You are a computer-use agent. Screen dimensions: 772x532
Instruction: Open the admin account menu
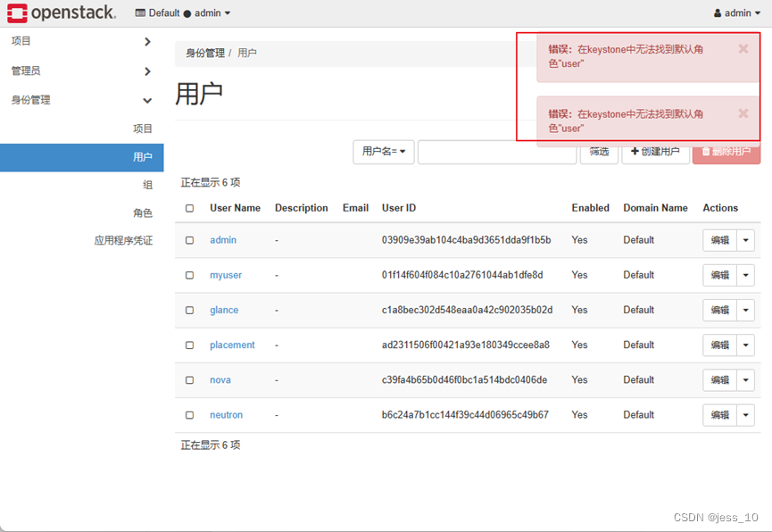point(737,12)
